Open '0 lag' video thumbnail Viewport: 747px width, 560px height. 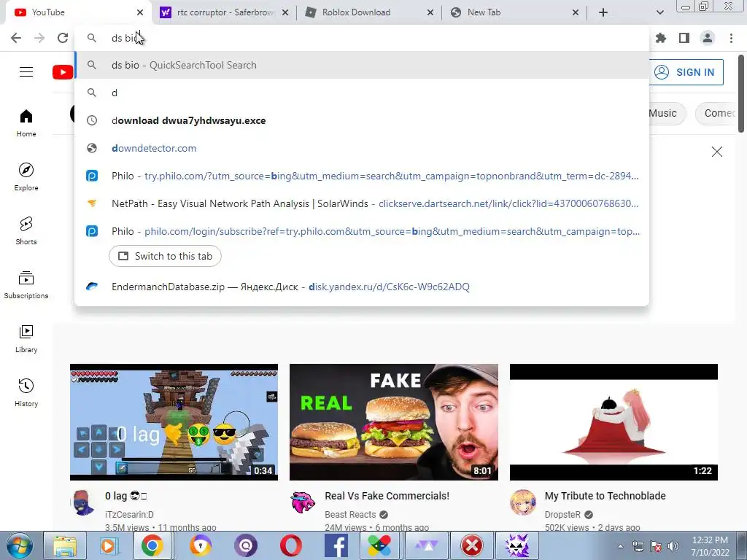click(174, 422)
